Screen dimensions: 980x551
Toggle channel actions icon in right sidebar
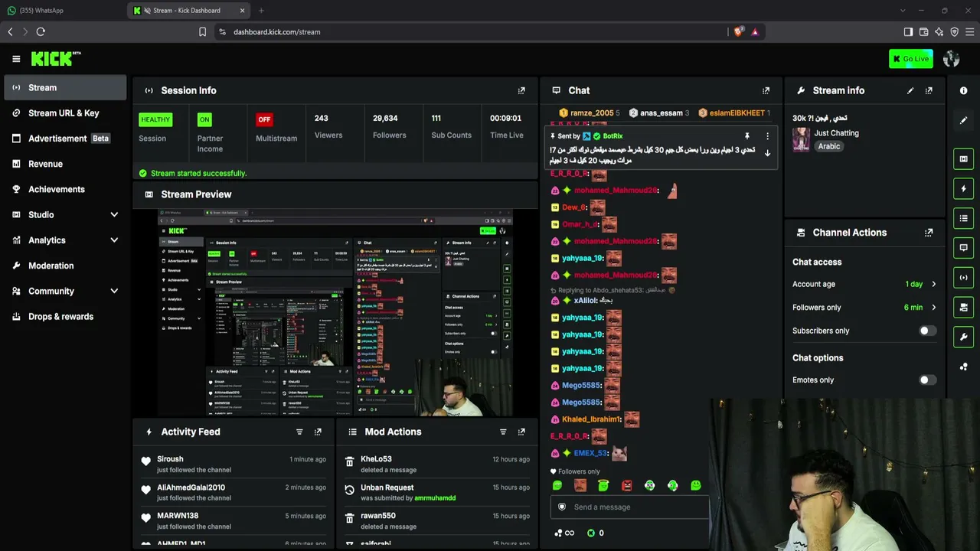click(963, 307)
